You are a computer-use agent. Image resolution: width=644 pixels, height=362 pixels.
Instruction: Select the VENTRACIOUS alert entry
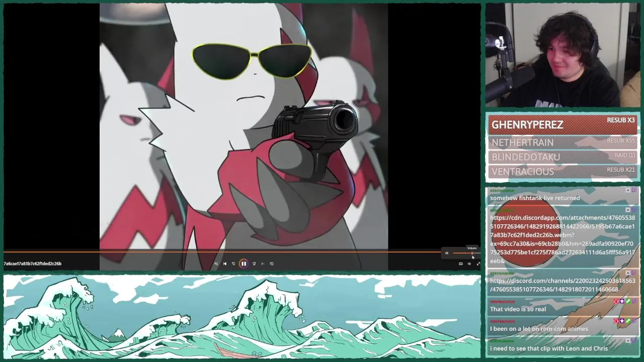point(562,172)
